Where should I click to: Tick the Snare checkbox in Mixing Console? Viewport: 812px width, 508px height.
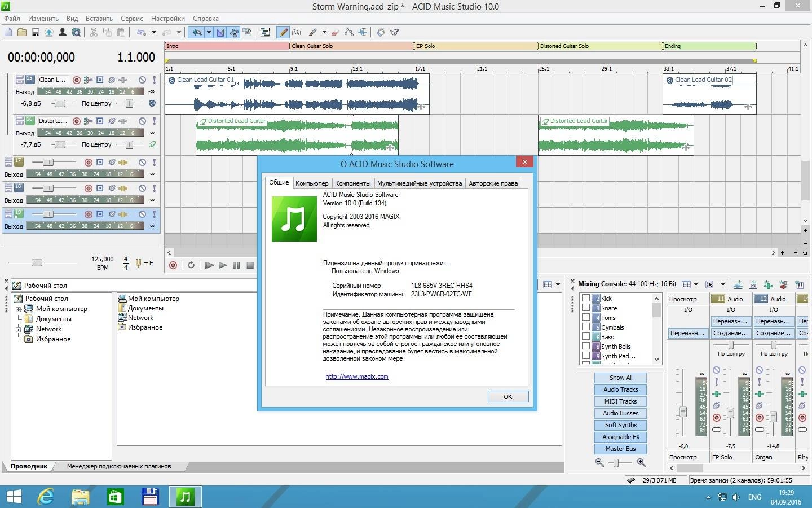point(586,308)
